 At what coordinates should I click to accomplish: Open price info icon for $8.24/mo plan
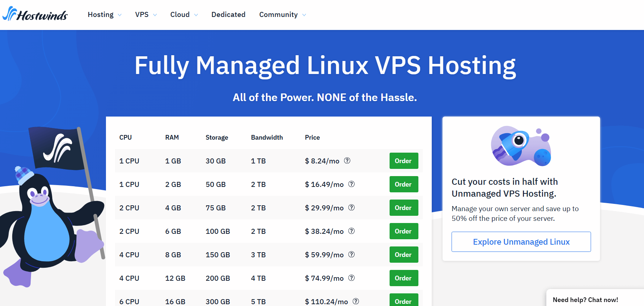click(x=347, y=161)
